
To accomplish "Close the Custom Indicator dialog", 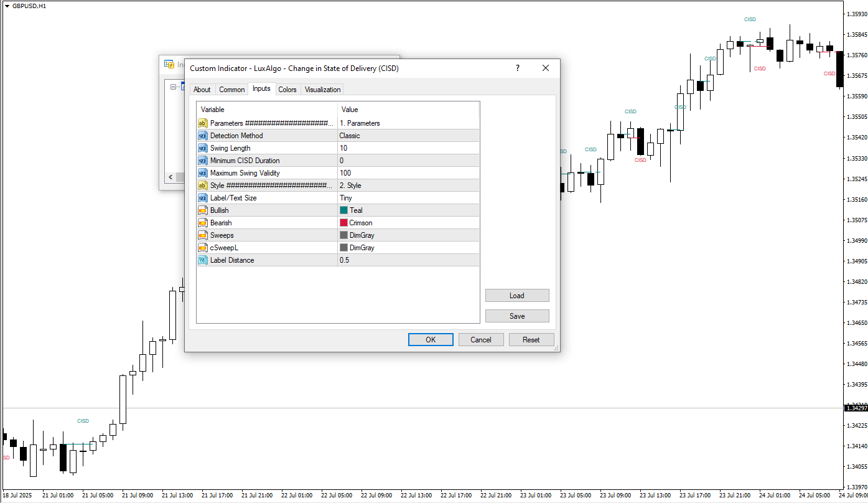I will (x=546, y=68).
